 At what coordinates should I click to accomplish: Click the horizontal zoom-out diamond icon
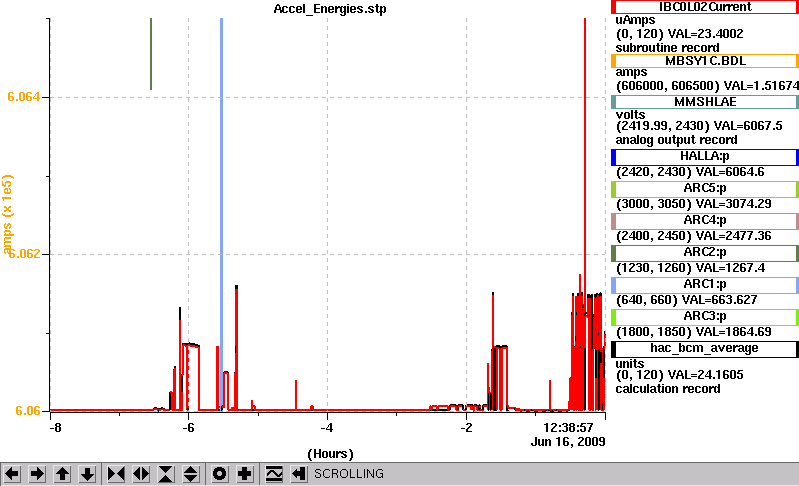point(141,474)
